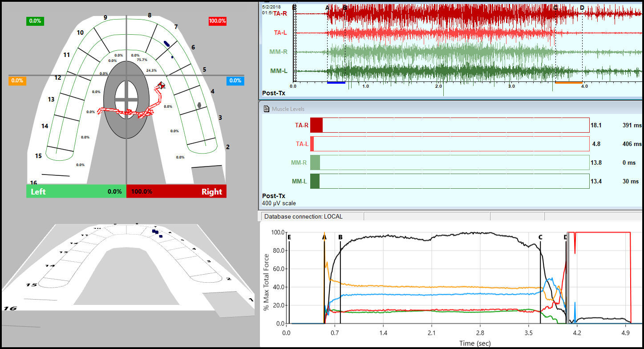This screenshot has width=644, height=349.
Task: Click the blue 0.0% right-side badge
Action: click(236, 81)
